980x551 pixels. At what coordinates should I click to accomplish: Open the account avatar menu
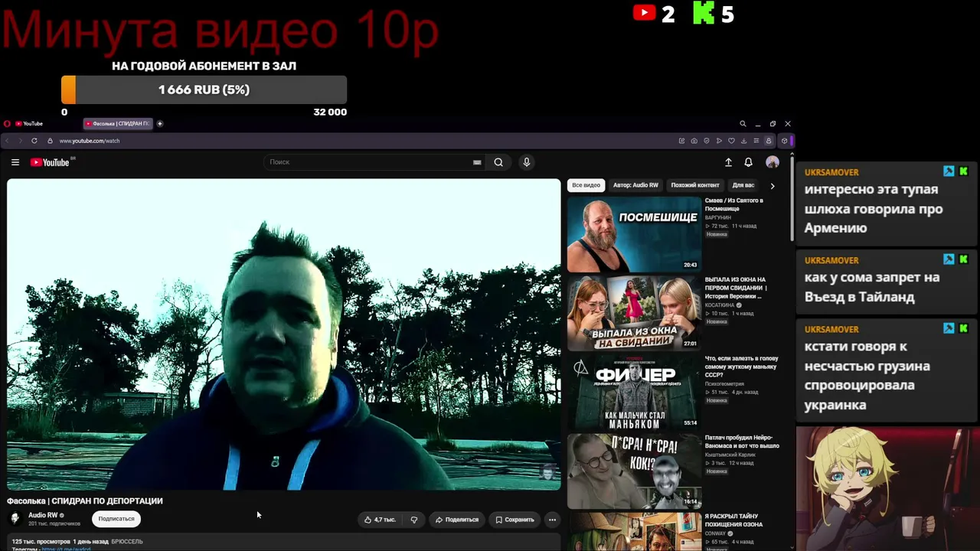pos(773,162)
